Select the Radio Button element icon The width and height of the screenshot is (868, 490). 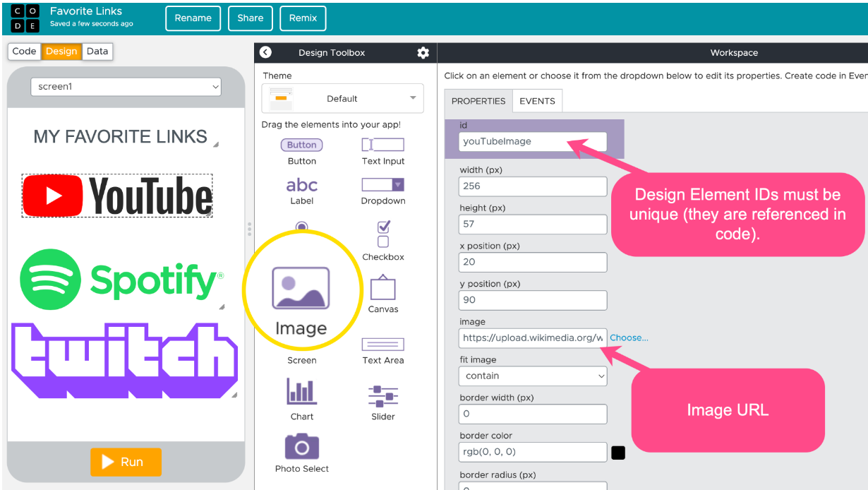coord(302,227)
